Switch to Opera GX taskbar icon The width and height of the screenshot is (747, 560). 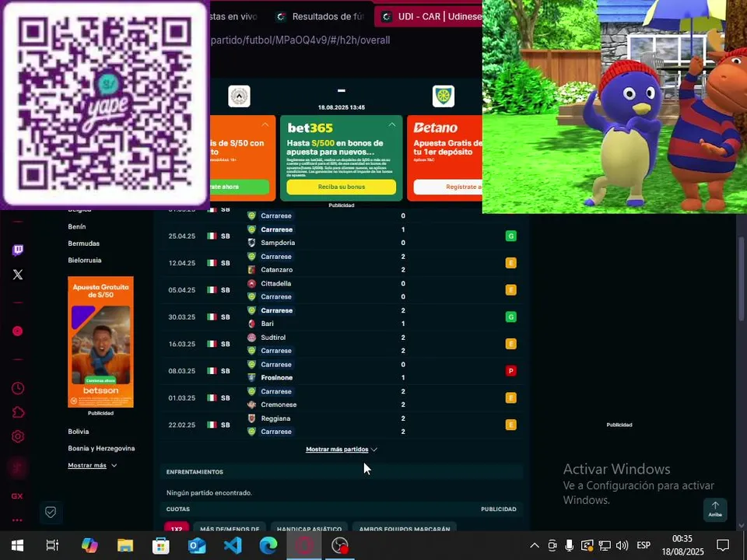304,545
